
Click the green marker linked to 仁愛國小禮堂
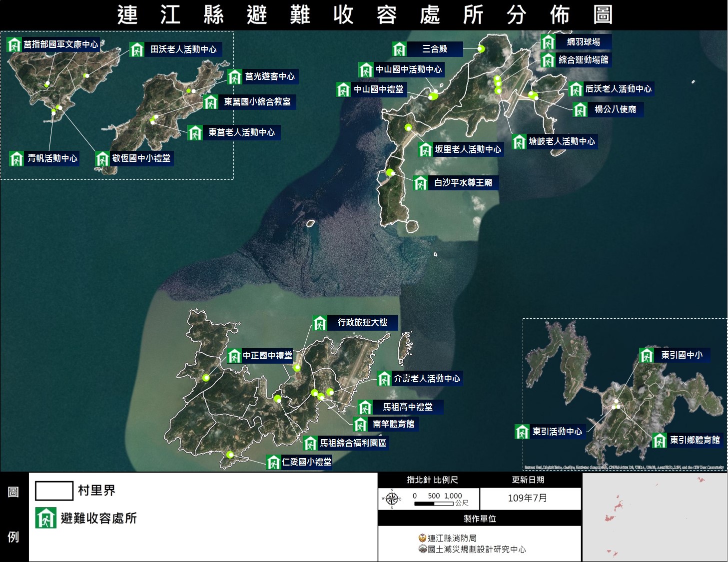click(x=230, y=455)
